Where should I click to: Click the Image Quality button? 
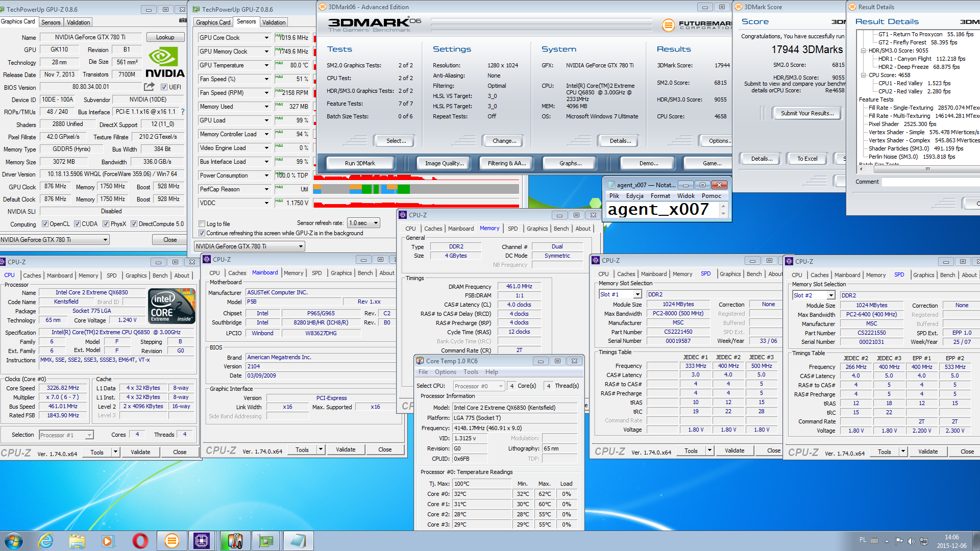445,163
